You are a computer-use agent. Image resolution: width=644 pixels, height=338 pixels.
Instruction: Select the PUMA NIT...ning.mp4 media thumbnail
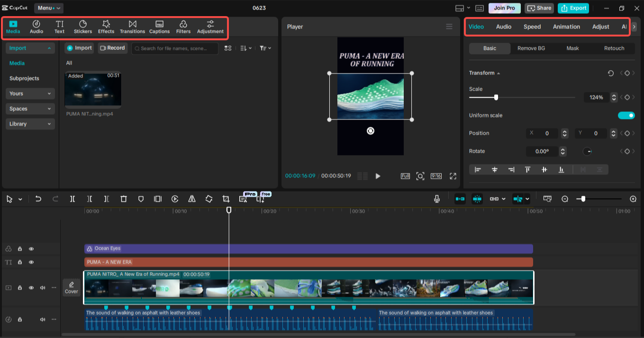[x=93, y=89]
